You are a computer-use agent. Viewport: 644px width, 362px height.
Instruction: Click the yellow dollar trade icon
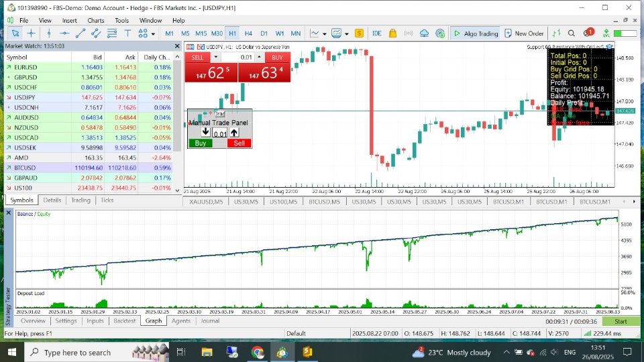pyautogui.click(x=359, y=34)
